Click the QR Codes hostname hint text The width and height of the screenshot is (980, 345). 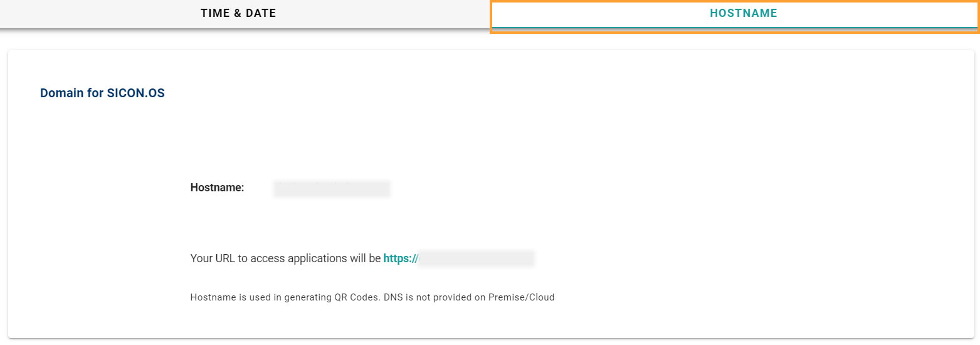point(372,297)
